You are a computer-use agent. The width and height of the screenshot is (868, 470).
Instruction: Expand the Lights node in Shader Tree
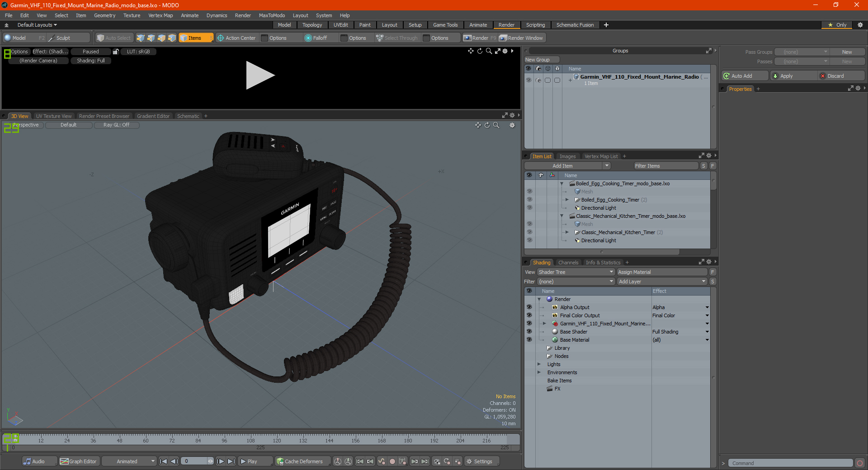539,364
